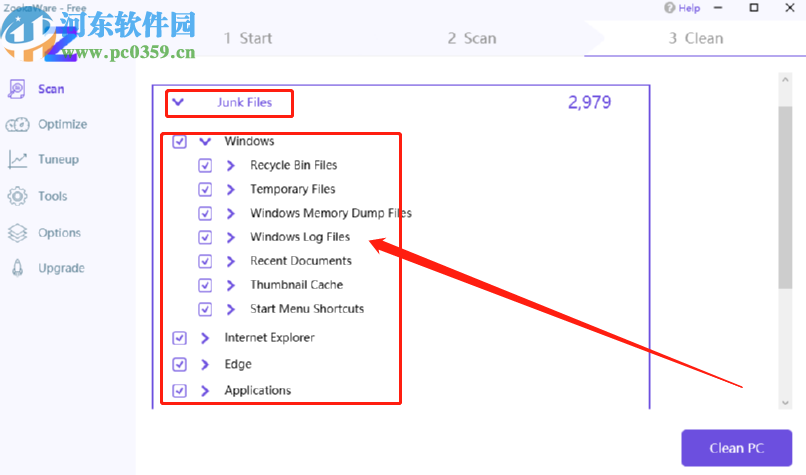Screen dimensions: 806x475
Task: Close the ZookaWare window
Action: coord(790,8)
